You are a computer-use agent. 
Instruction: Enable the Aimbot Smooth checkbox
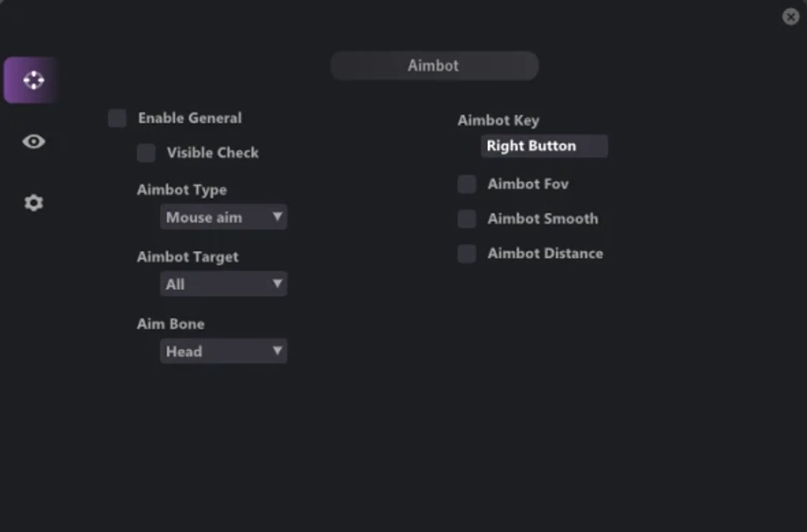[467, 219]
